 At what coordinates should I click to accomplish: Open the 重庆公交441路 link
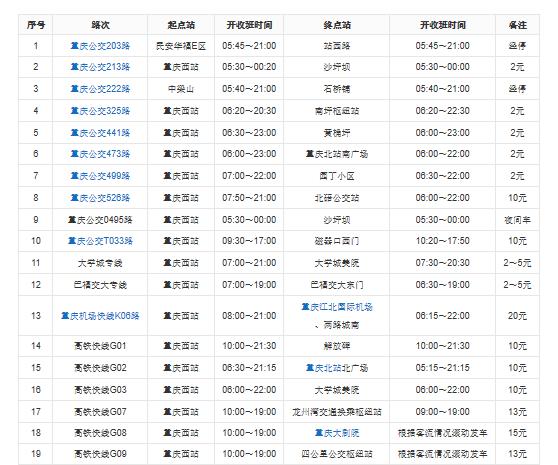(100, 133)
